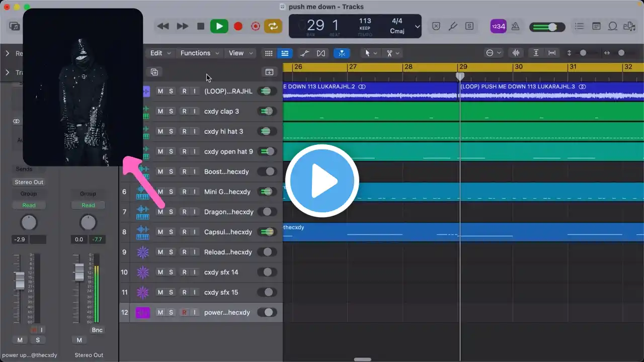Open the LCD display mode dropdown arrow
Screen dimensions: 644x362
(417, 27)
